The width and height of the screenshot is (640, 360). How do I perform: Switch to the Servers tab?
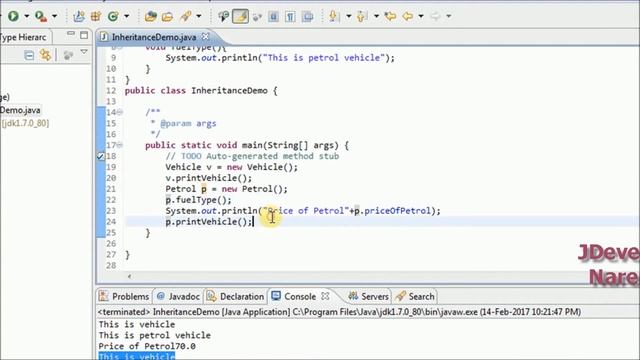click(369, 296)
